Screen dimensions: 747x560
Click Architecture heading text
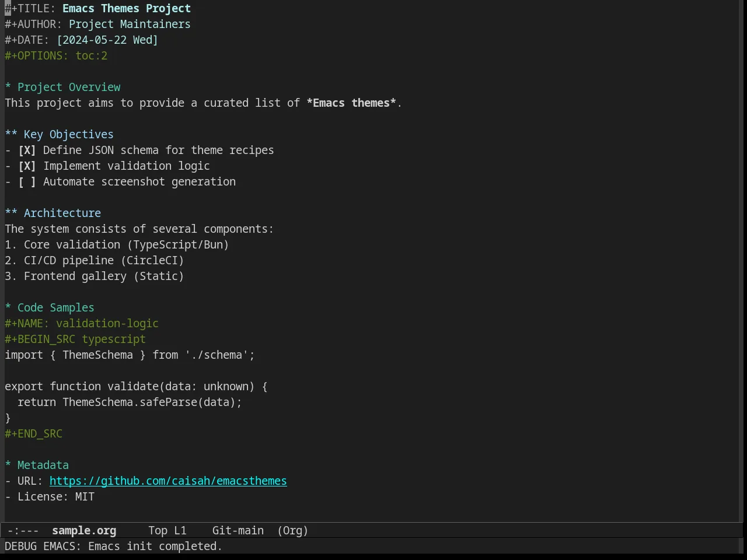pos(62,213)
